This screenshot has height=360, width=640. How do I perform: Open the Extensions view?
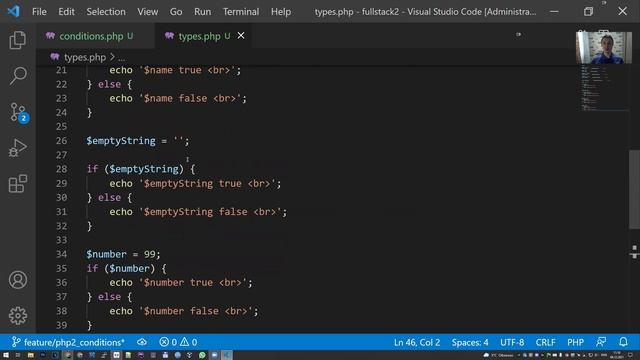point(18,183)
